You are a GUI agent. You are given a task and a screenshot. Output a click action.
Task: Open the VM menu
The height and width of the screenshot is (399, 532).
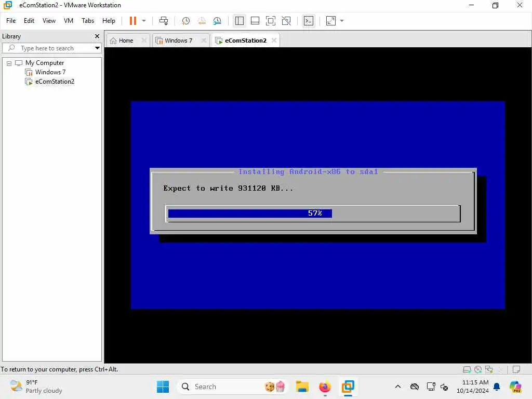tap(69, 21)
